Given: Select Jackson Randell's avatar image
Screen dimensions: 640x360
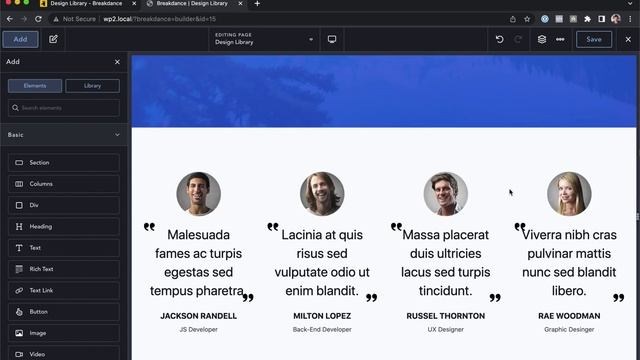Looking at the screenshot, I should [x=198, y=193].
